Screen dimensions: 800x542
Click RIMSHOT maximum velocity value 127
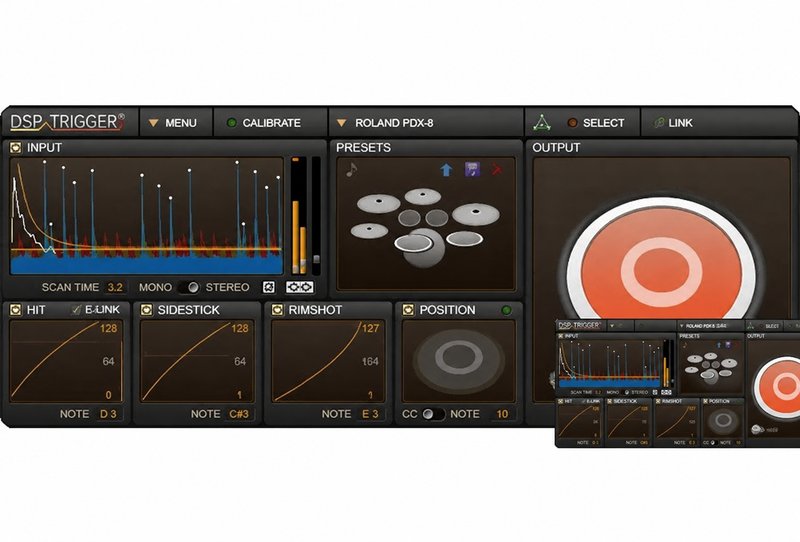[x=370, y=328]
